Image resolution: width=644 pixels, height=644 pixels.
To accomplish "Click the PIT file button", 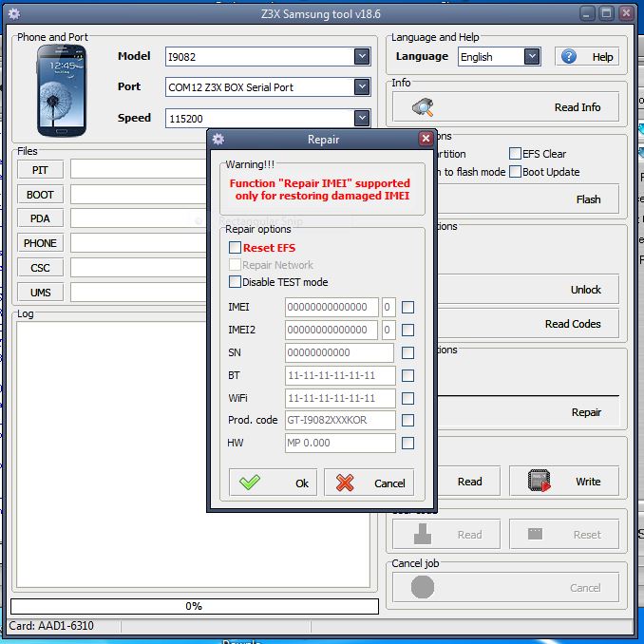I will [40, 170].
